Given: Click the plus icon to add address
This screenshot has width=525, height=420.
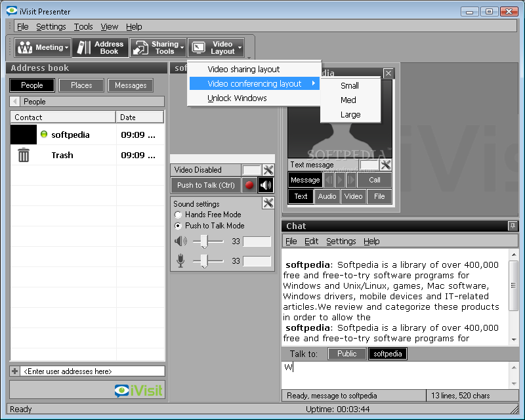Looking at the screenshot, I should point(14,371).
